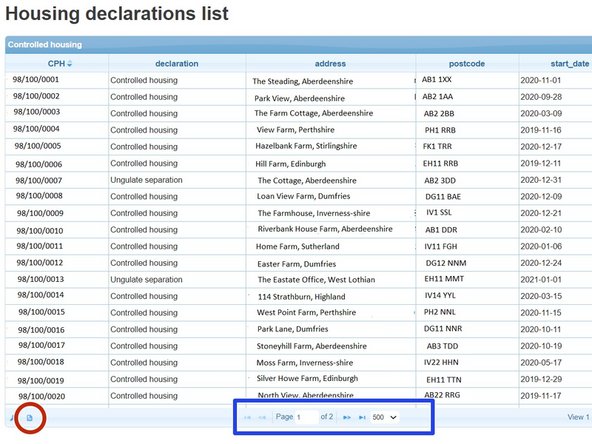Click address Stoneyhill Farm, Aberdeenshire
This screenshot has height=444, width=592.
pos(311,346)
